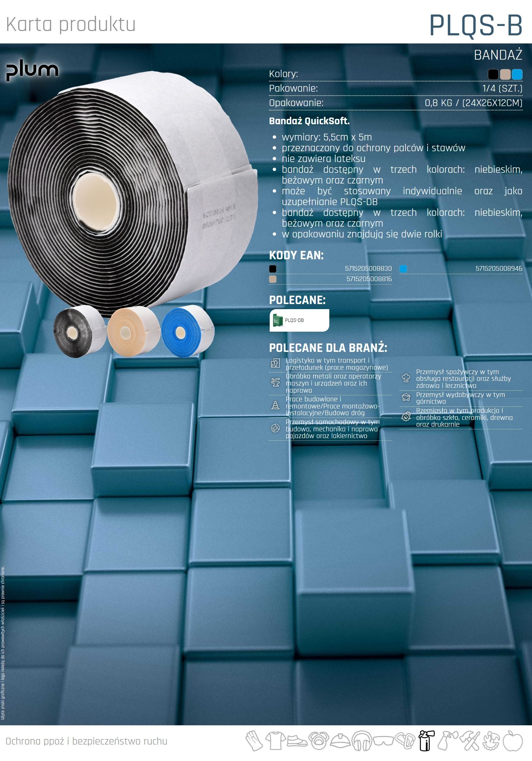The height and width of the screenshot is (761, 532).
Task: Click the ear muffs hearing protection icon
Action: (362, 741)
